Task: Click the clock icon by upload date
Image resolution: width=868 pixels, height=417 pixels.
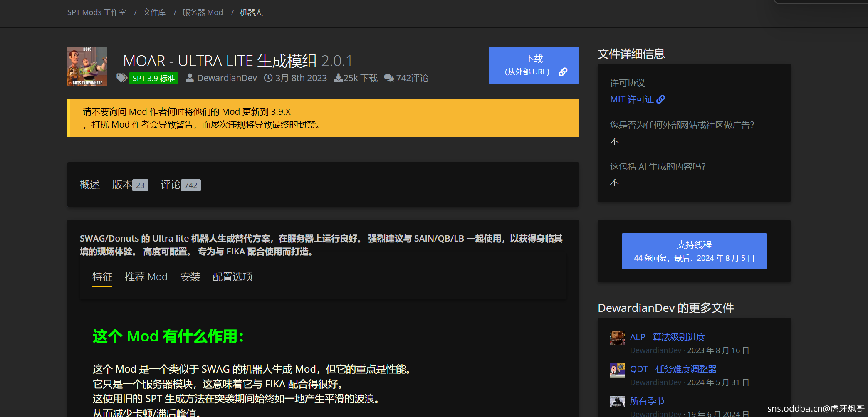Action: point(268,78)
